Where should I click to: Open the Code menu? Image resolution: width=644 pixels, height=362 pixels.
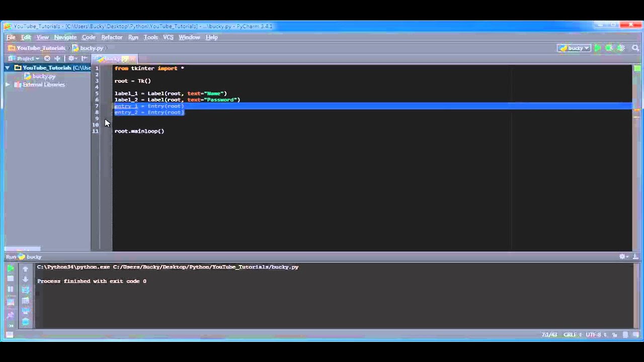(x=89, y=37)
